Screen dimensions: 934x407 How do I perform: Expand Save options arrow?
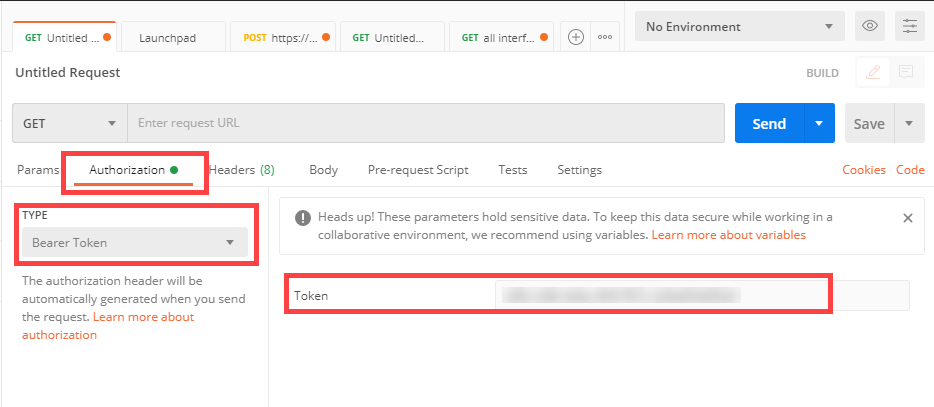point(908,123)
